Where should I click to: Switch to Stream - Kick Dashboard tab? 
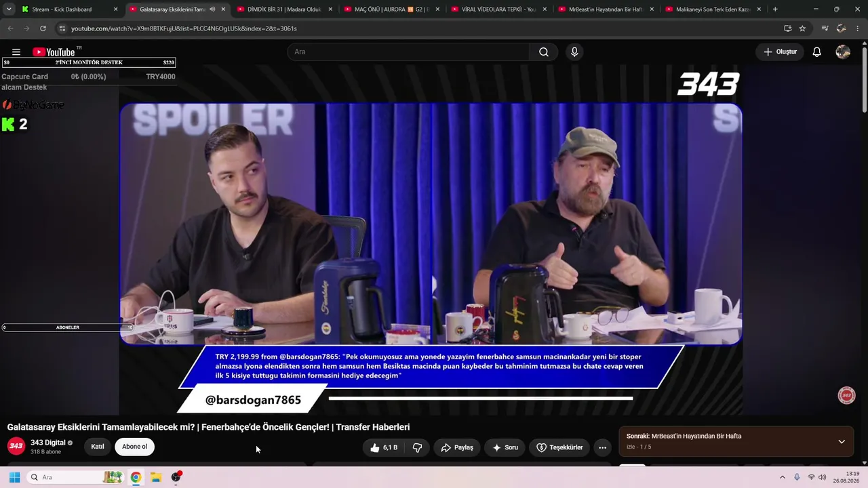(x=61, y=9)
